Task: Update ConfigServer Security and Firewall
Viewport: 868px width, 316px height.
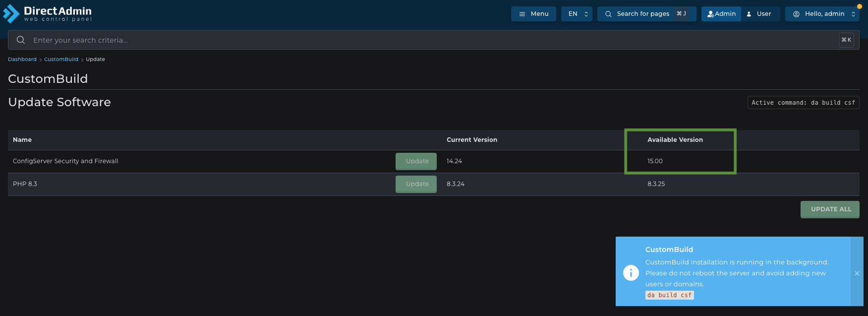Action: (x=416, y=161)
